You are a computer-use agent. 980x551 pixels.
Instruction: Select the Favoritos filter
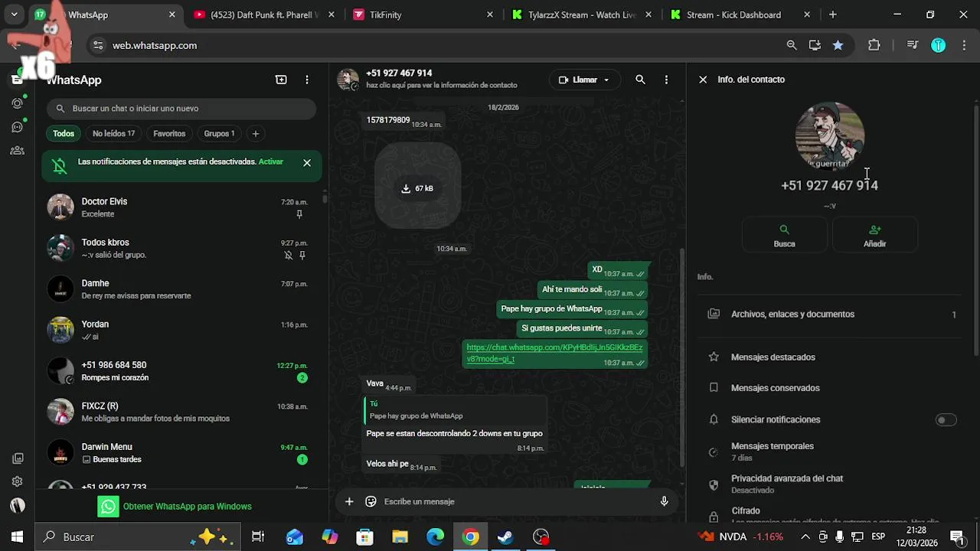pyautogui.click(x=169, y=133)
